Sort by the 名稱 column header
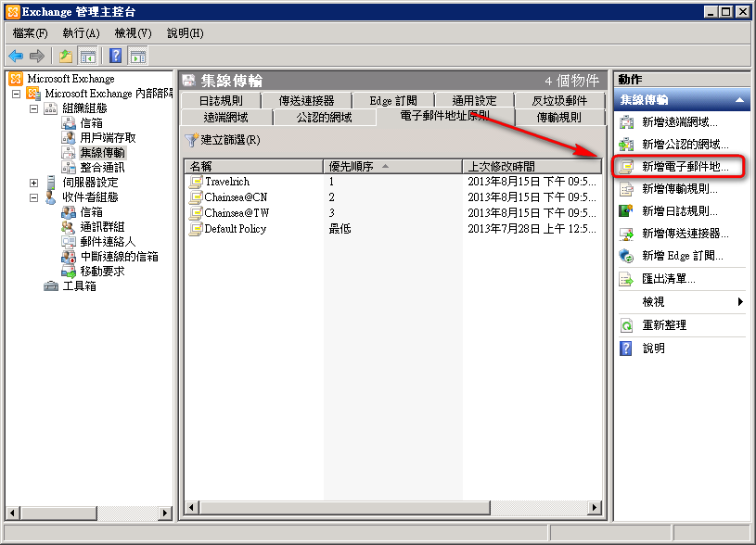The height and width of the screenshot is (545, 756). (x=253, y=167)
